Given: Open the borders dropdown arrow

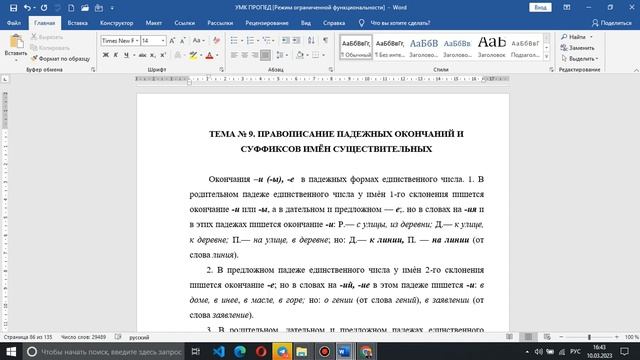Looking at the screenshot, I should pos(323,55).
